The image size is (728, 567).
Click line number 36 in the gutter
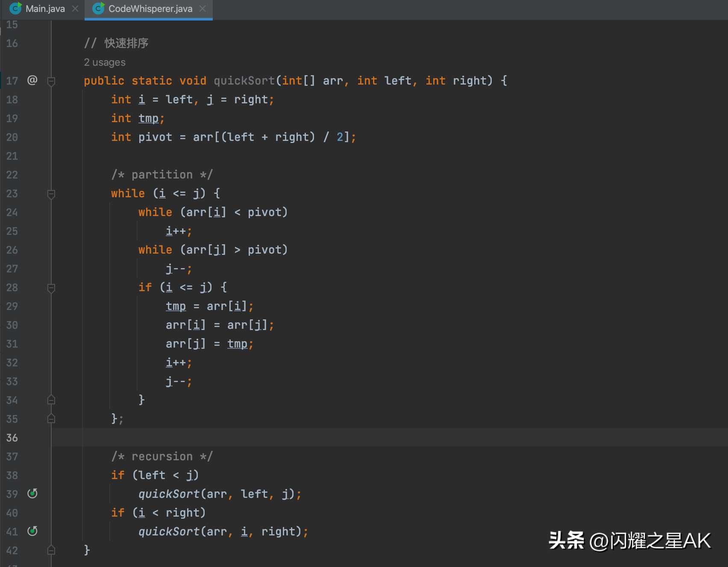tap(12, 438)
